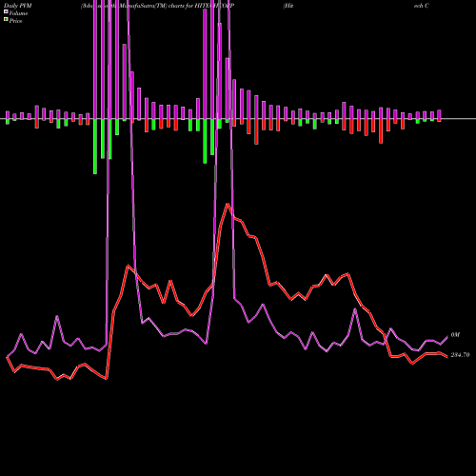Click the 'Daily PVM' title text

[x=18, y=6]
